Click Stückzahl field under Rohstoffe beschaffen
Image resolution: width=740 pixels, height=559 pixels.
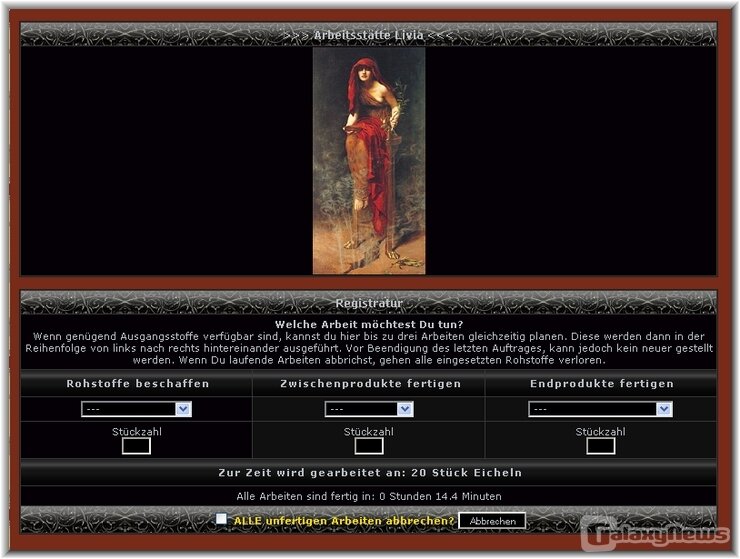(x=136, y=446)
